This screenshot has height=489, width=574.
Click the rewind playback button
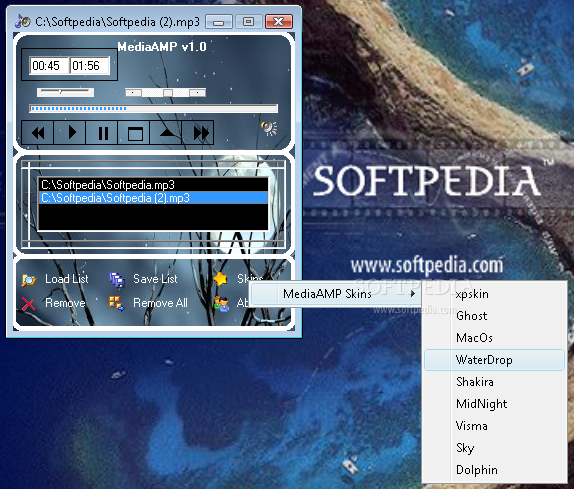(38, 132)
